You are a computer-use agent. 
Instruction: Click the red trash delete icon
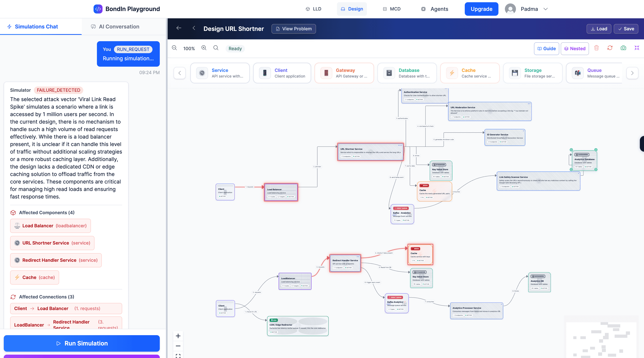pyautogui.click(x=596, y=48)
